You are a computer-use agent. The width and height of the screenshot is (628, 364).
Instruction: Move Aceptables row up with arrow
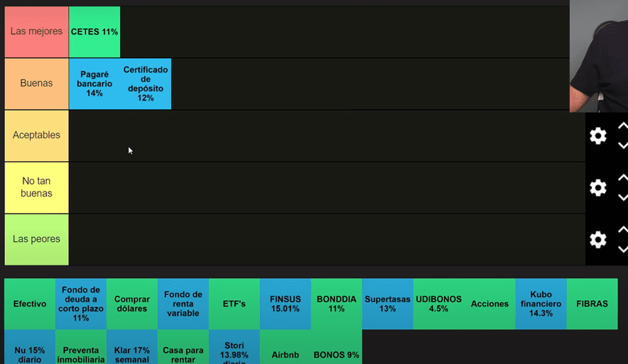coord(622,126)
